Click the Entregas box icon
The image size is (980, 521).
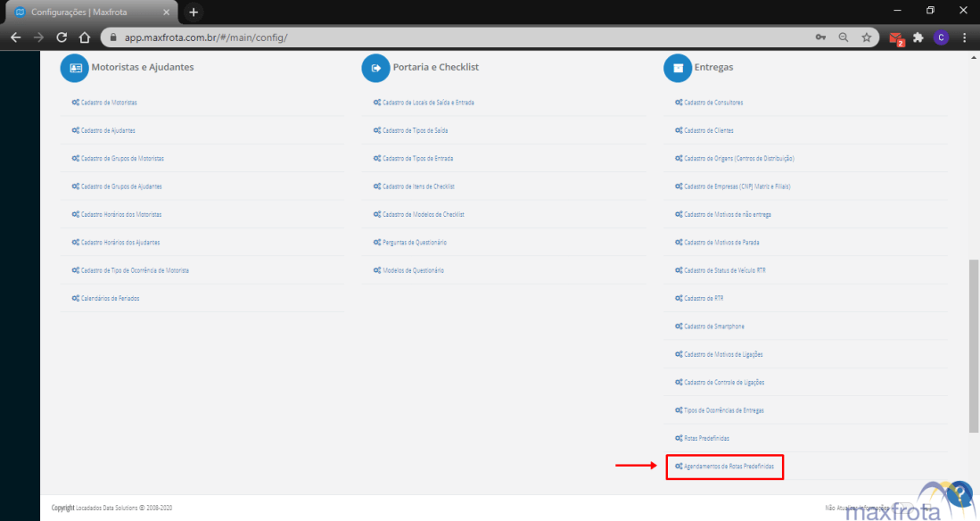pyautogui.click(x=678, y=68)
